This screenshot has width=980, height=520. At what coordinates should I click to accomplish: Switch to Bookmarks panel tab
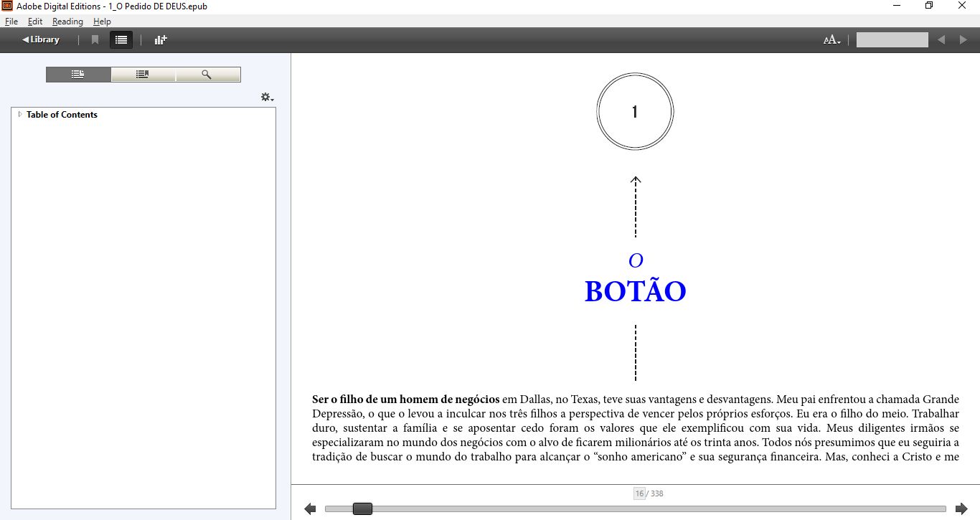point(143,75)
